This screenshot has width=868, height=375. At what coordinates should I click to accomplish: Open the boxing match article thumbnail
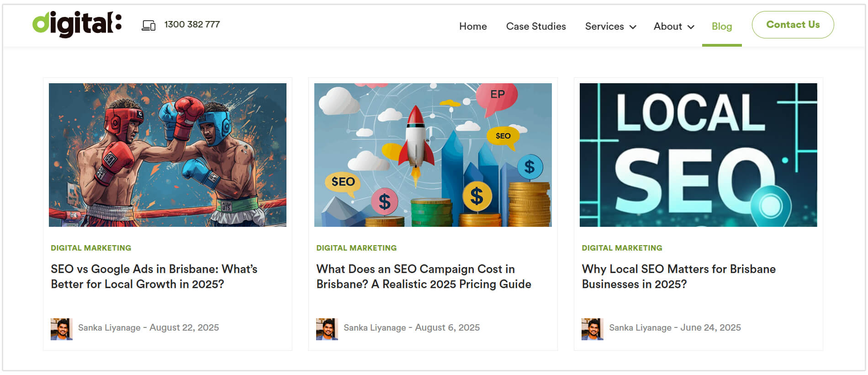coord(168,155)
